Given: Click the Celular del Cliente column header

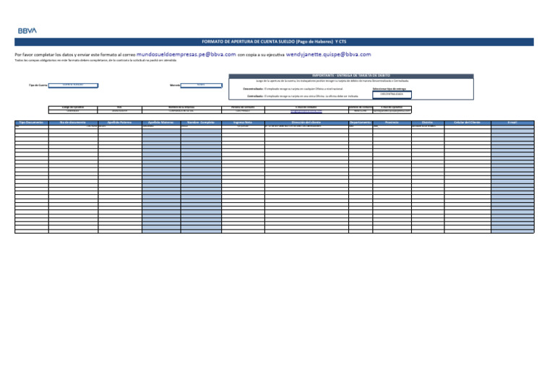Looking at the screenshot, I should pyautogui.click(x=468, y=122).
